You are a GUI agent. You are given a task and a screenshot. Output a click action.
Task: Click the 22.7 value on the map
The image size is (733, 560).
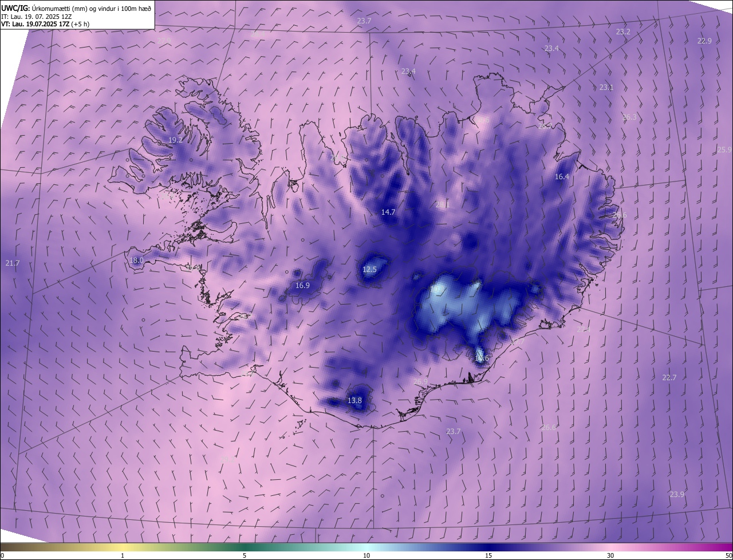click(x=669, y=377)
